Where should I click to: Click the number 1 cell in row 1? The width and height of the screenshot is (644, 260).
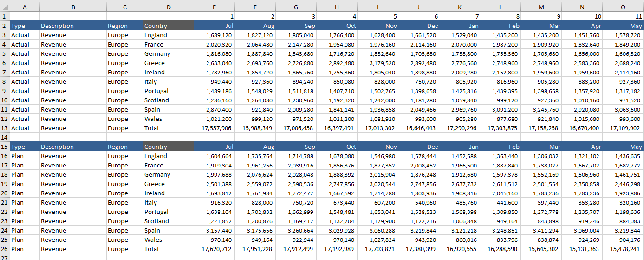click(215, 17)
